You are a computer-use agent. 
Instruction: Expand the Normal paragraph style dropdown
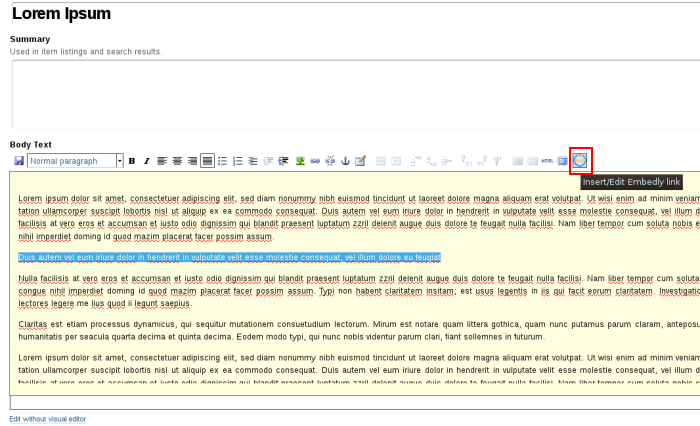point(119,161)
